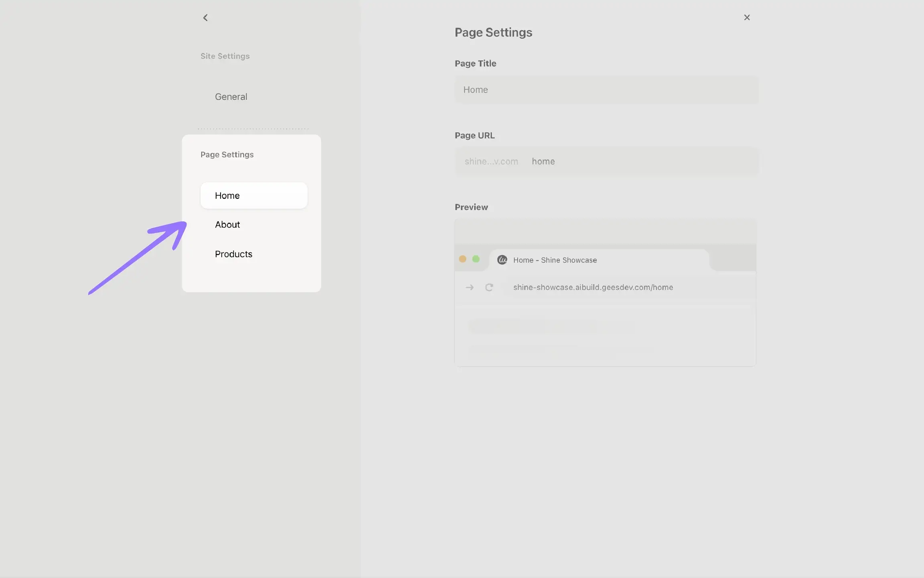Click the shine...v.com domain prefix

(491, 161)
